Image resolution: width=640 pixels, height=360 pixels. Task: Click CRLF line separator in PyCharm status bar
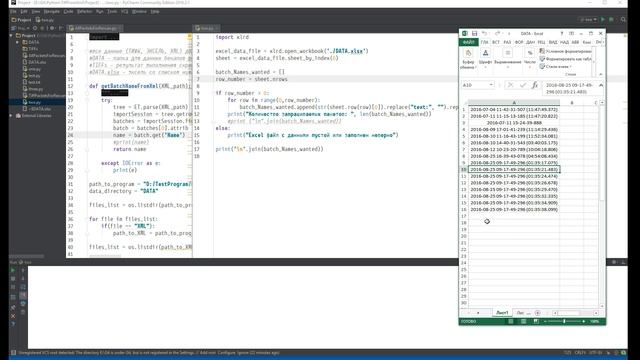(580, 353)
